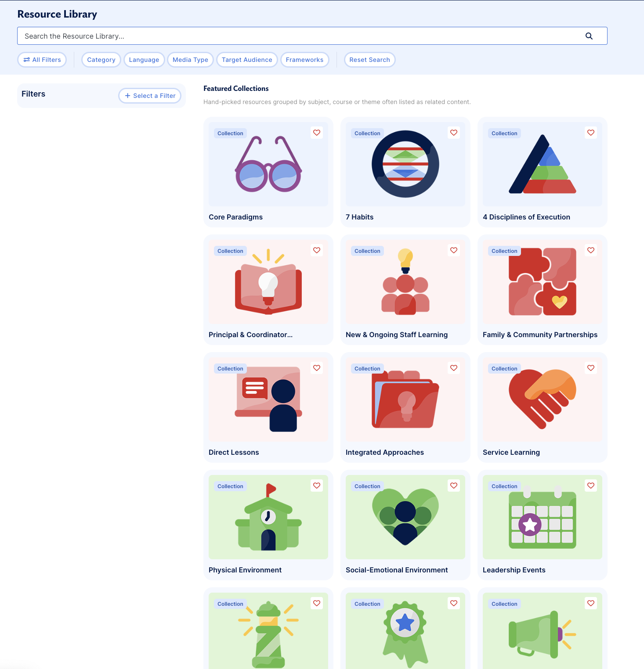This screenshot has height=669, width=644.
Task: Click the heart on Leadership Events
Action: [590, 486]
